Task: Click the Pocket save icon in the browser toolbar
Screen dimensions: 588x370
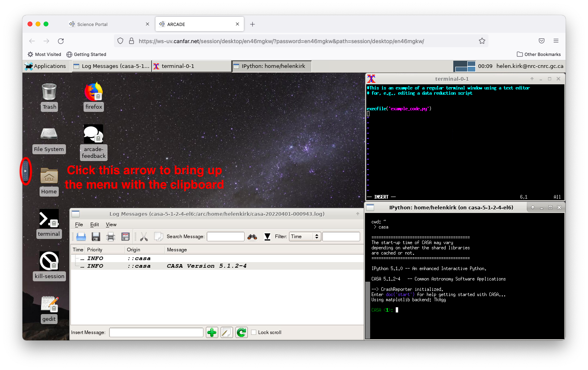Action: [x=542, y=41]
